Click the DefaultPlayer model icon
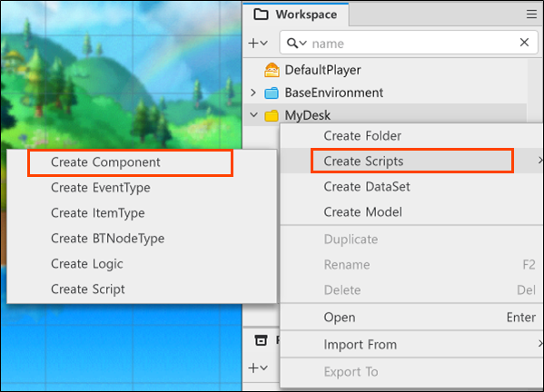This screenshot has width=544, height=392. (272, 70)
